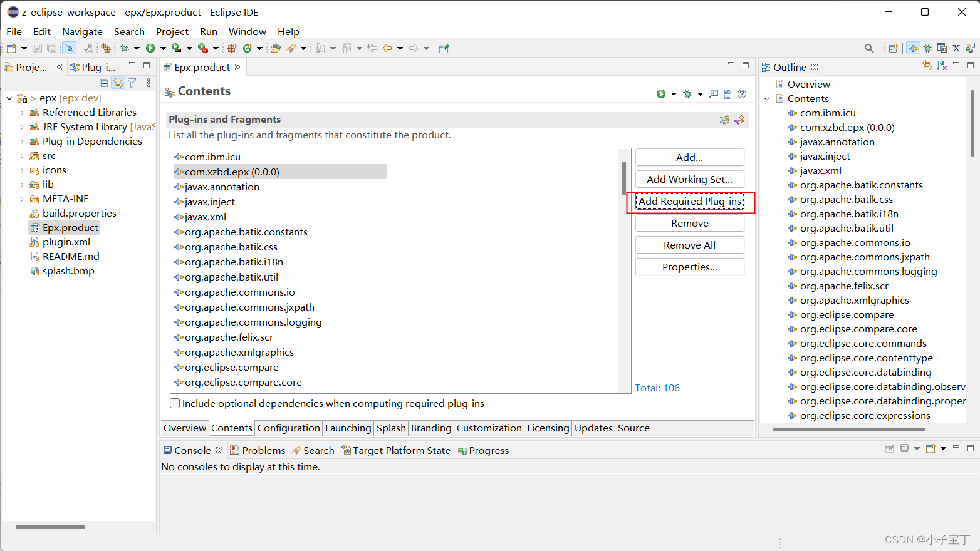
Task: Click the search magnifier icon in toolbar
Action: (x=869, y=48)
